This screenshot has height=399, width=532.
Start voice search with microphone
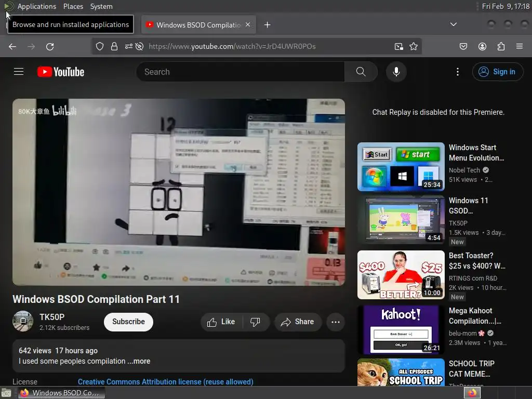(x=396, y=72)
